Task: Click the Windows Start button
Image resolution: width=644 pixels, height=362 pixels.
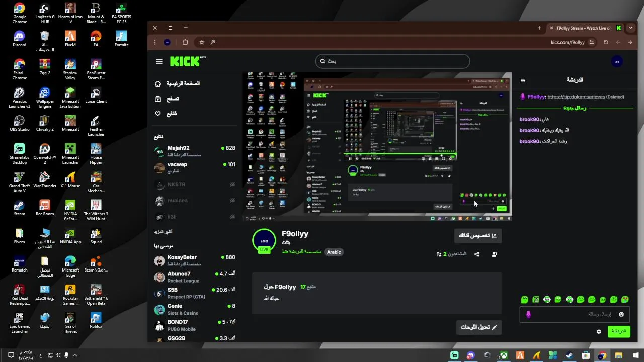Action: click(x=635, y=355)
